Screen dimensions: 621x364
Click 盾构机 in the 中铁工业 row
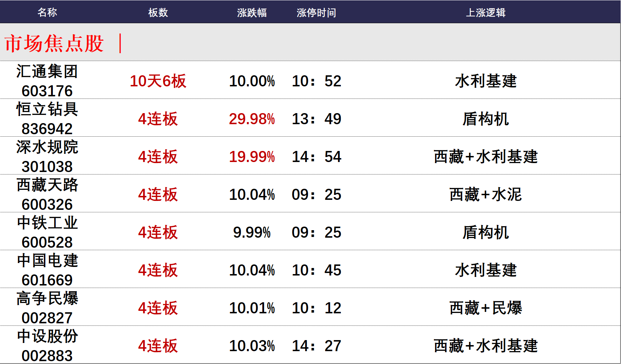pyautogui.click(x=486, y=232)
